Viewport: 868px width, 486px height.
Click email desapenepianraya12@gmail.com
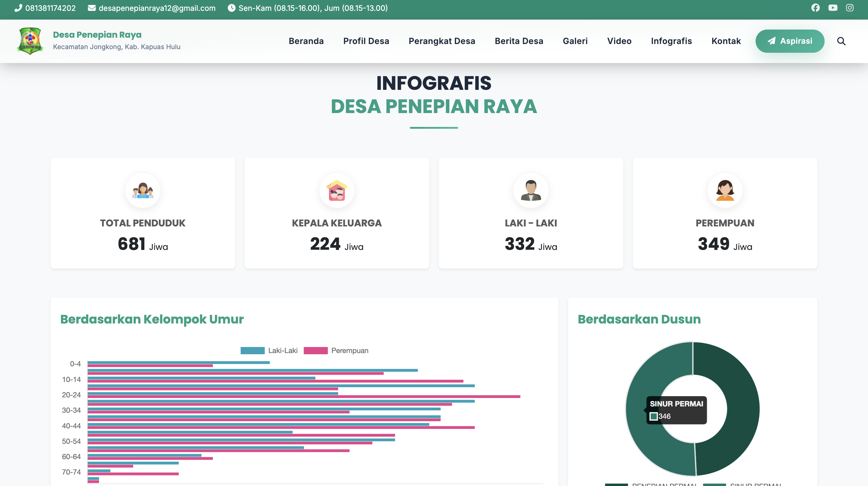coord(157,8)
